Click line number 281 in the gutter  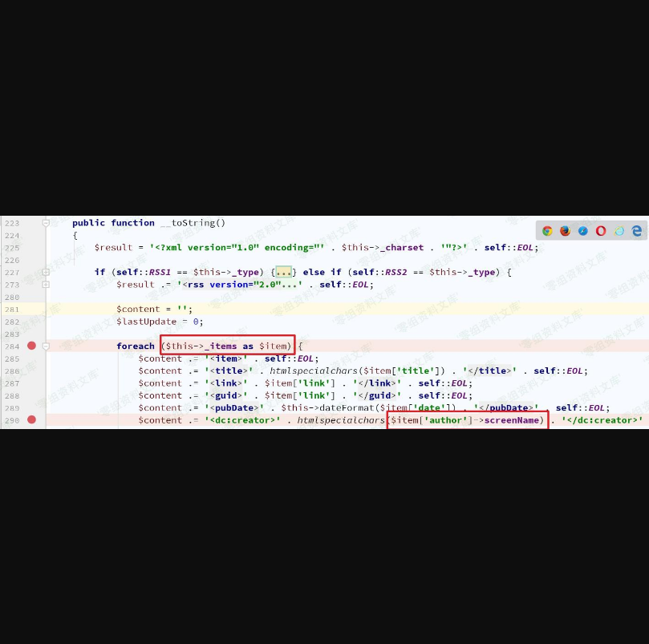[x=11, y=309]
